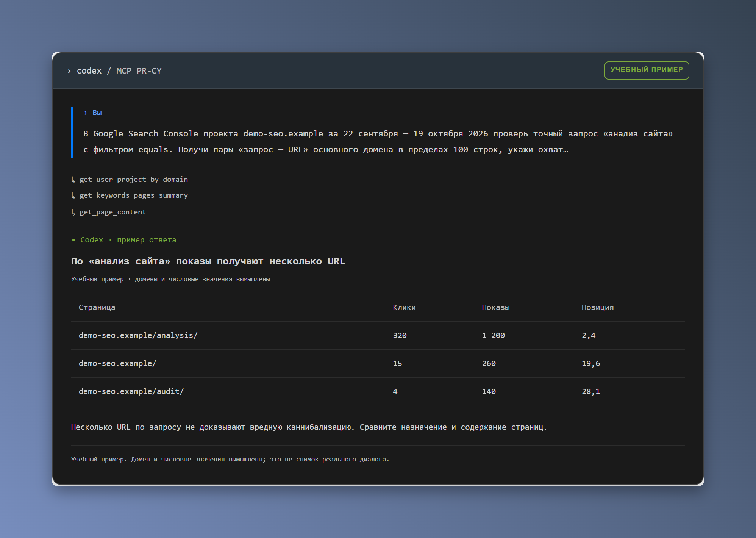Click the 19,6 position value
The height and width of the screenshot is (538, 756).
click(x=591, y=364)
